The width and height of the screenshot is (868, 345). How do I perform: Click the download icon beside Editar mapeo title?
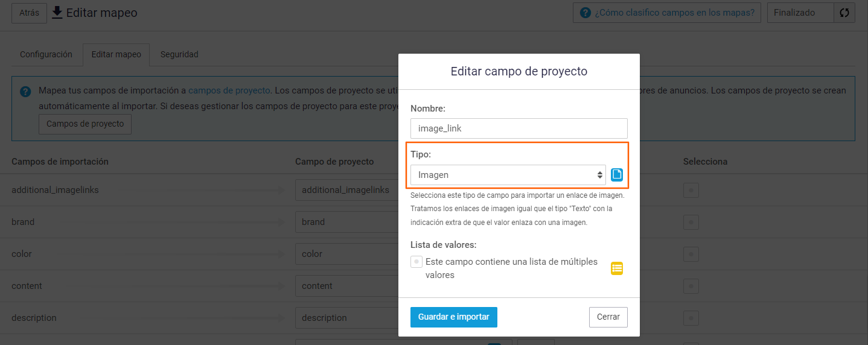pyautogui.click(x=57, y=12)
